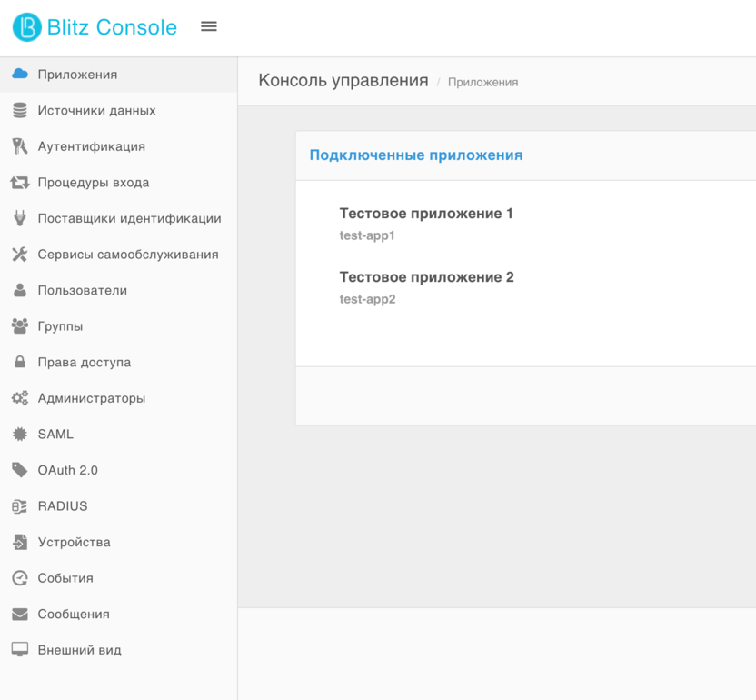
Task: Click the clock icon for События
Action: pos(20,578)
